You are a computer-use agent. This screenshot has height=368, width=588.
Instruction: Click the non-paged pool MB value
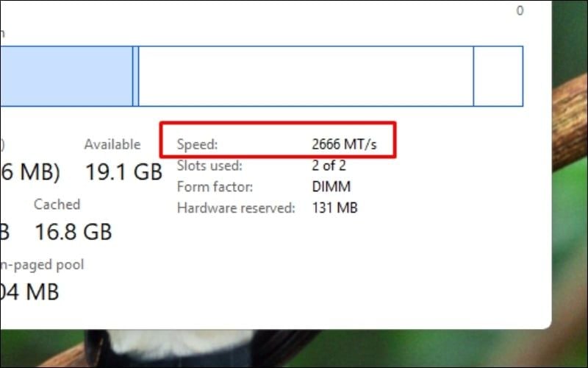click(x=29, y=292)
